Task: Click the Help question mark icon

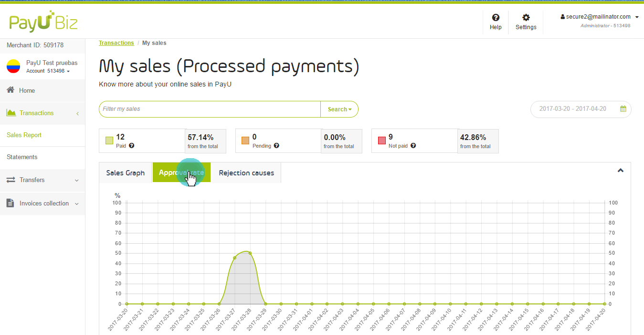Action: coord(496,18)
